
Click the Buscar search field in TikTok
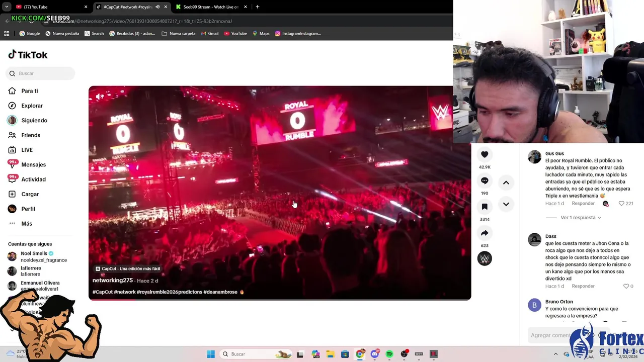point(41,73)
